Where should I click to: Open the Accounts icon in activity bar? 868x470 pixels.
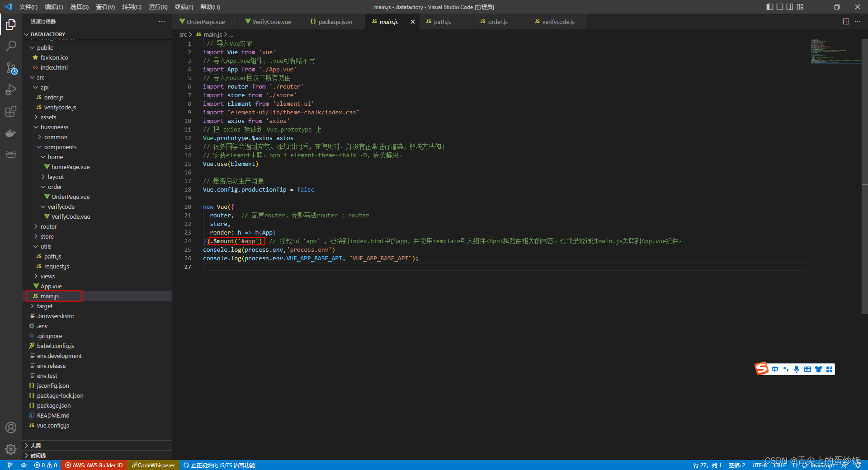click(x=11, y=428)
